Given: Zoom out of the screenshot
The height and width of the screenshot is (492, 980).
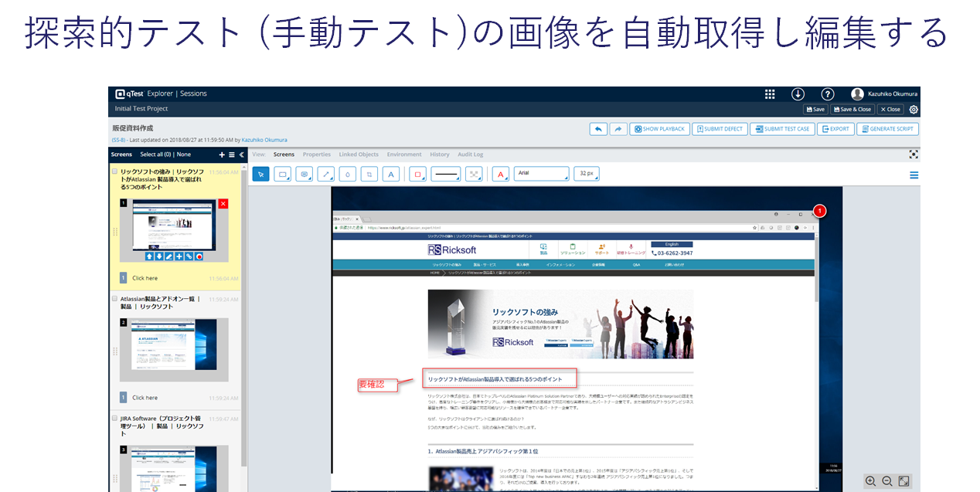Looking at the screenshot, I should (887, 480).
